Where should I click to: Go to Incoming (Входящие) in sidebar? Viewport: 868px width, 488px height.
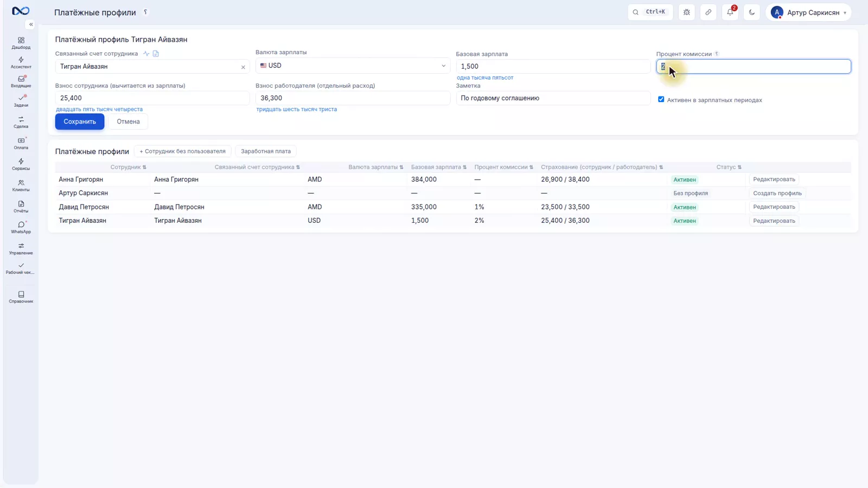[21, 81]
